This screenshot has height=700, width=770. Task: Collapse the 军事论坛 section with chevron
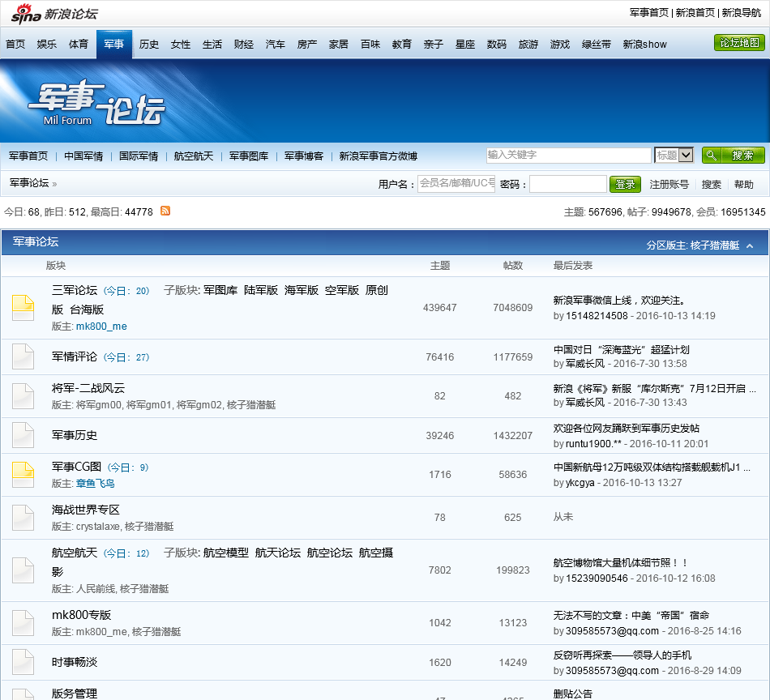750,245
